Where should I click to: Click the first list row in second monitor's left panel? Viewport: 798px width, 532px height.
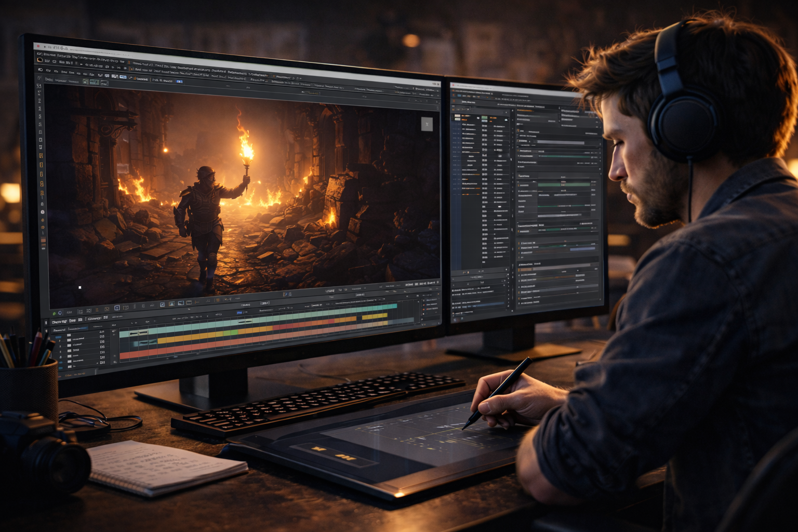pos(468,125)
